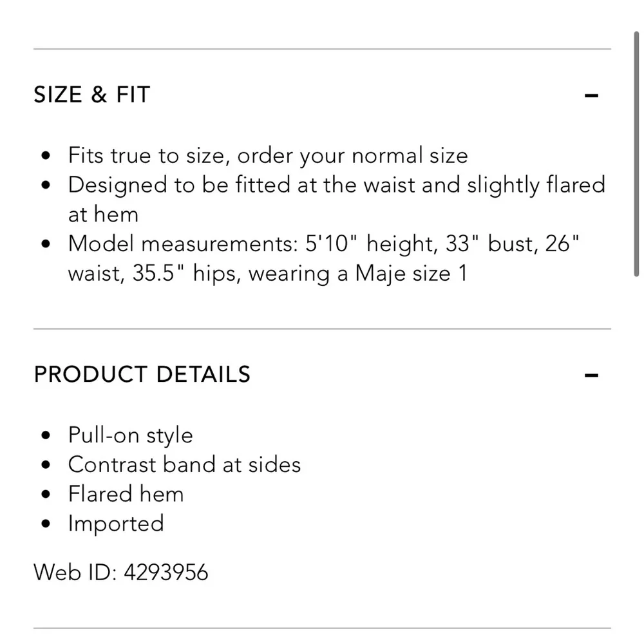Click the bullet beside 'Imported'
This screenshot has height=644, width=644.
[x=45, y=524]
